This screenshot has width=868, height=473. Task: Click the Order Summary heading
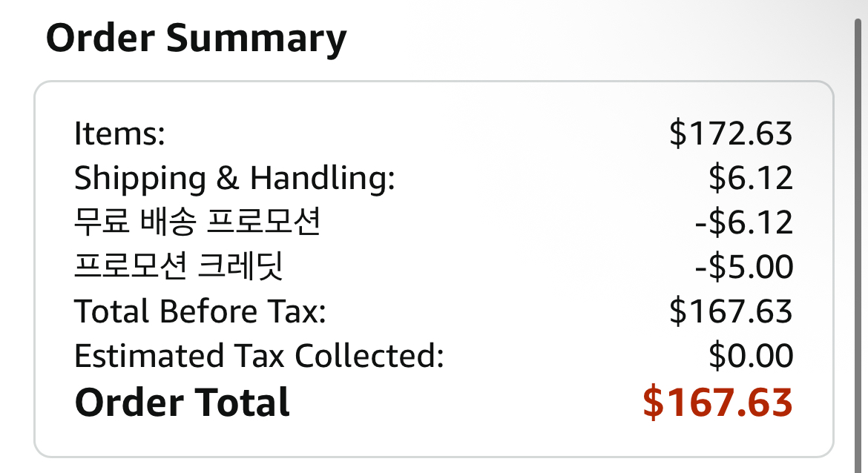pos(196,39)
